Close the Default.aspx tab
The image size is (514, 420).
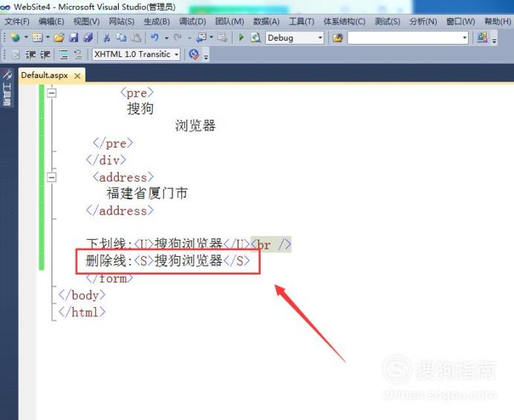click(x=77, y=76)
